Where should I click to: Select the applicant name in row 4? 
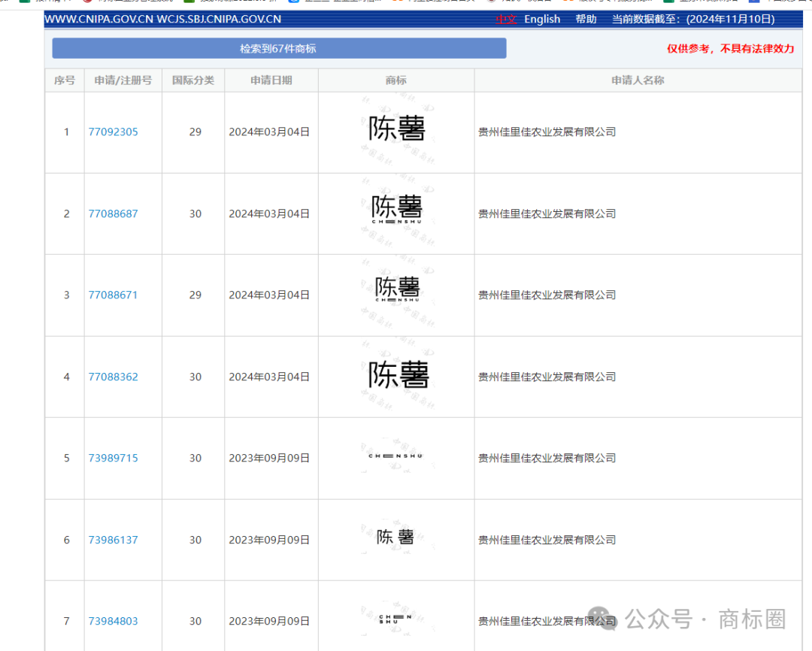pos(547,377)
